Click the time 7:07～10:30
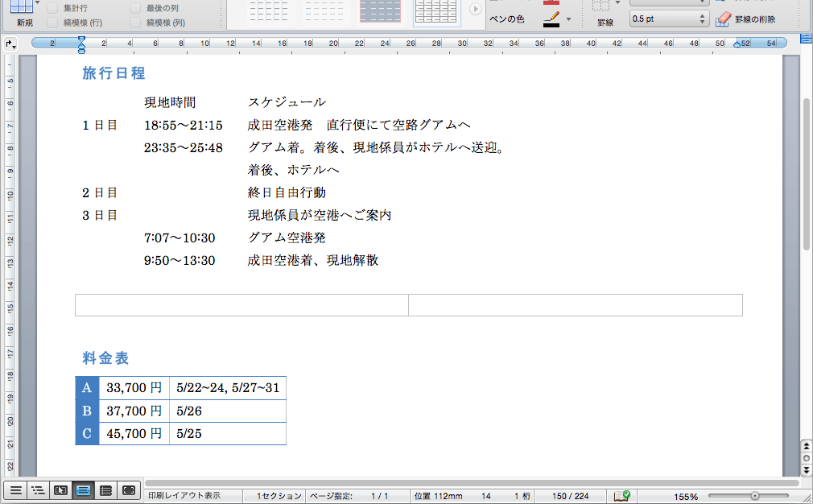Image resolution: width=813 pixels, height=504 pixels. tap(180, 238)
